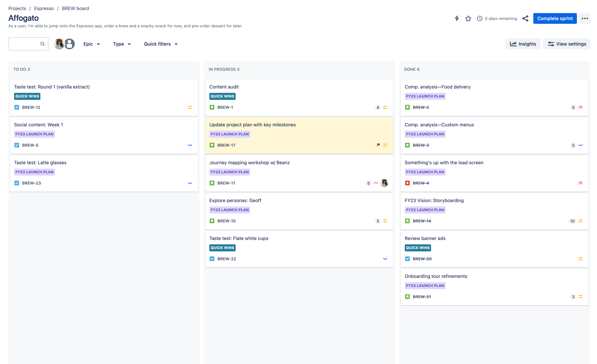Open the Type filter dropdown
Image resolution: width=597 pixels, height=364 pixels.
coord(122,44)
